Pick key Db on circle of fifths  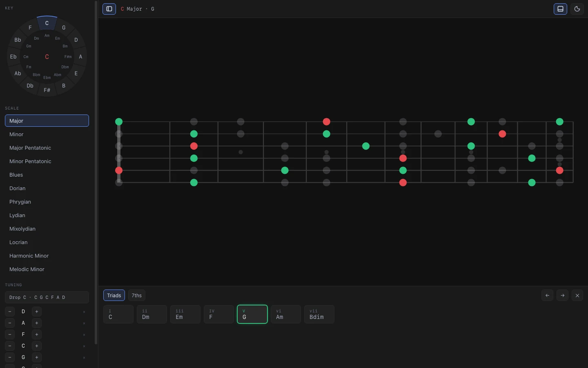[x=30, y=85]
